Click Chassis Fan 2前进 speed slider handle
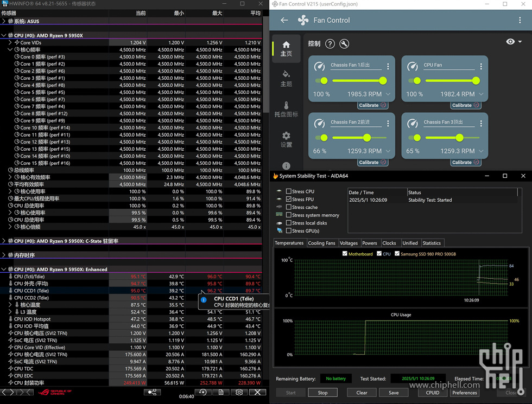The width and height of the screenshot is (532, 404). pos(367,138)
